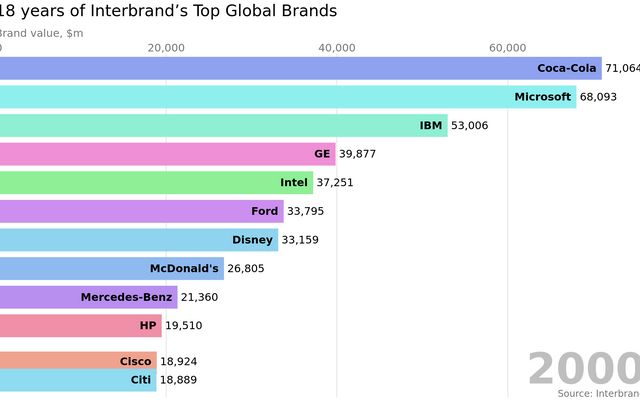Click the large 2000 year indicator

[x=583, y=369]
